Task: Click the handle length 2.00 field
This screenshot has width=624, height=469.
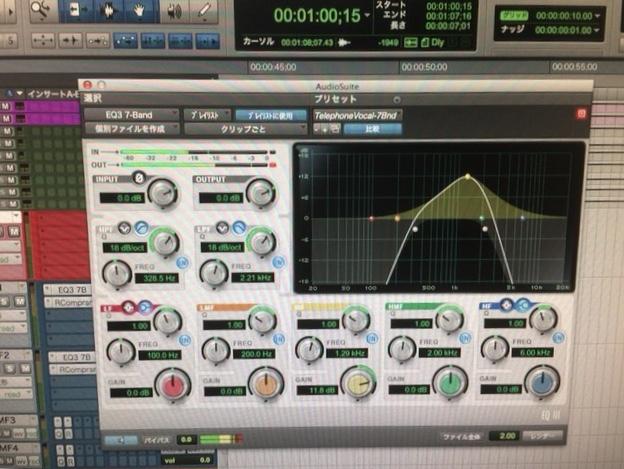Action: pyautogui.click(x=504, y=436)
